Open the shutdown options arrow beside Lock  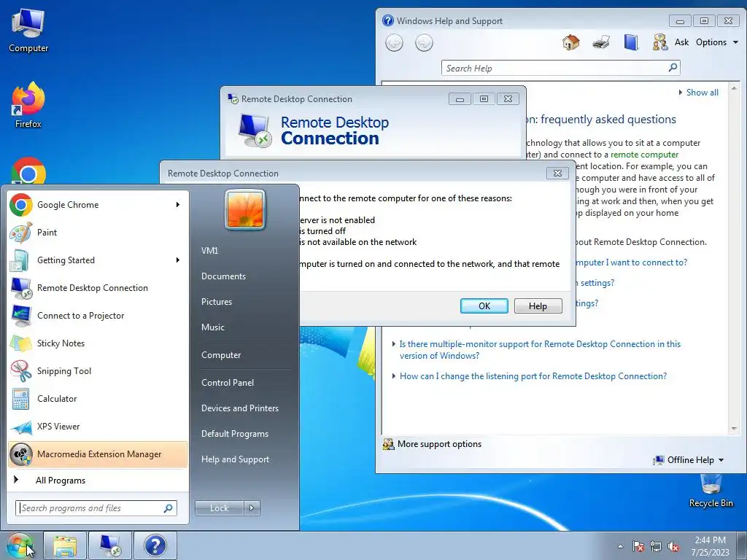point(252,508)
